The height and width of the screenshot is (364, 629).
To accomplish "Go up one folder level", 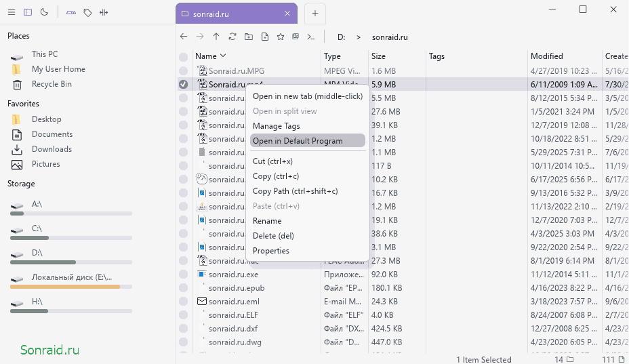I will click(x=216, y=37).
